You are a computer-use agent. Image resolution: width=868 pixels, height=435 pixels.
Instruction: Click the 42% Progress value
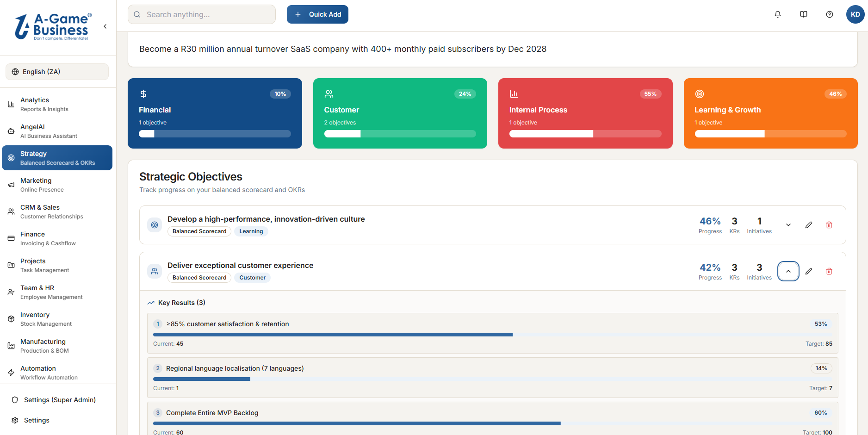pos(710,267)
